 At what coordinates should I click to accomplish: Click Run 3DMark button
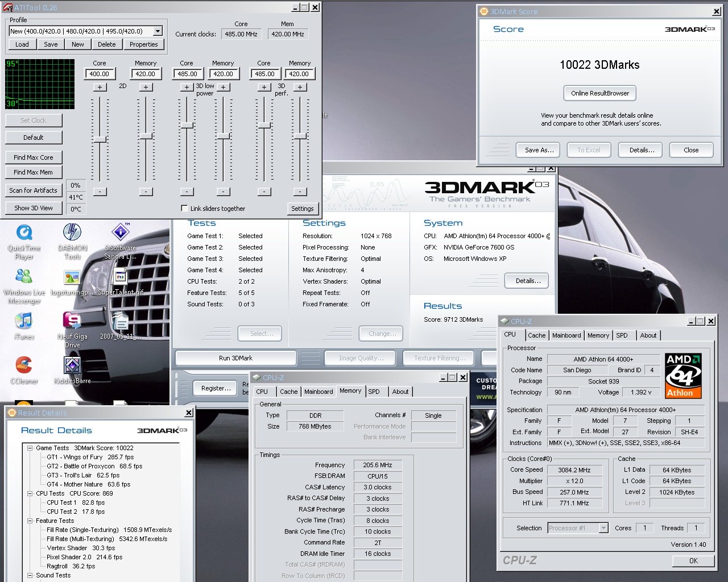(235, 358)
